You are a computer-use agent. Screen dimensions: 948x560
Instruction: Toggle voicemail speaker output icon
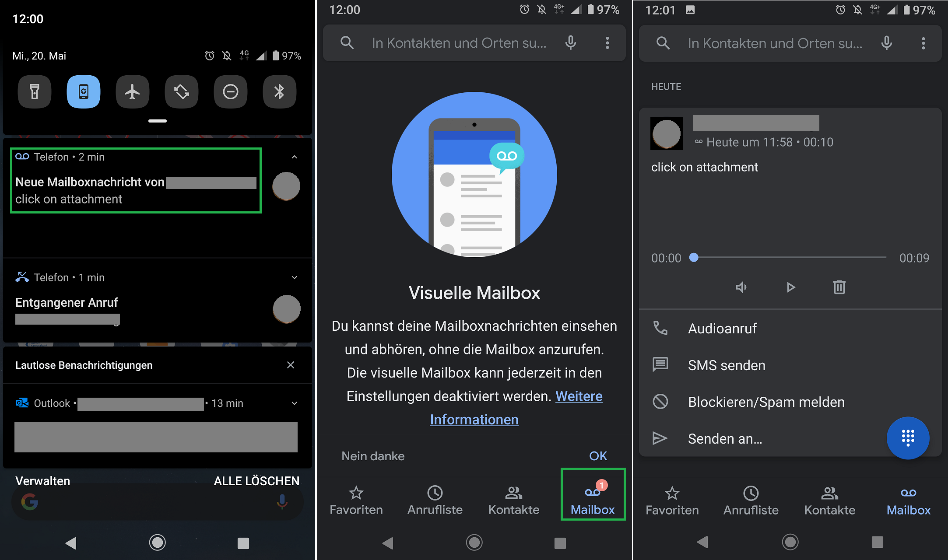pos(741,287)
